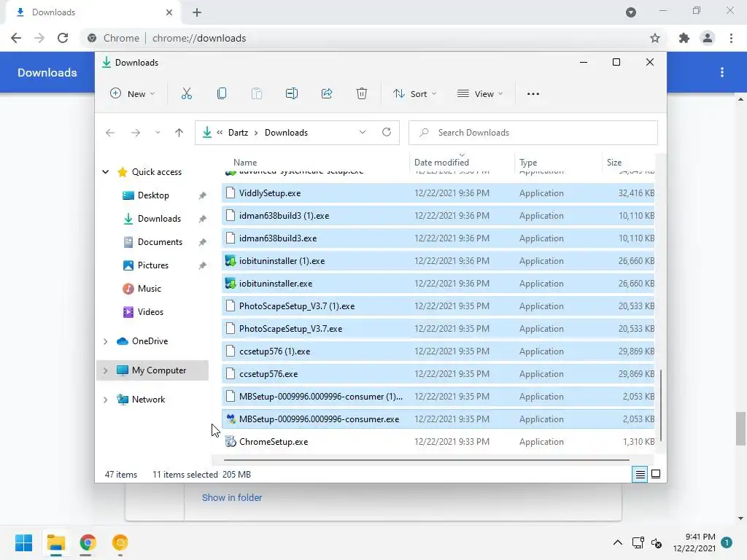Click the Search Downloads field

click(533, 133)
